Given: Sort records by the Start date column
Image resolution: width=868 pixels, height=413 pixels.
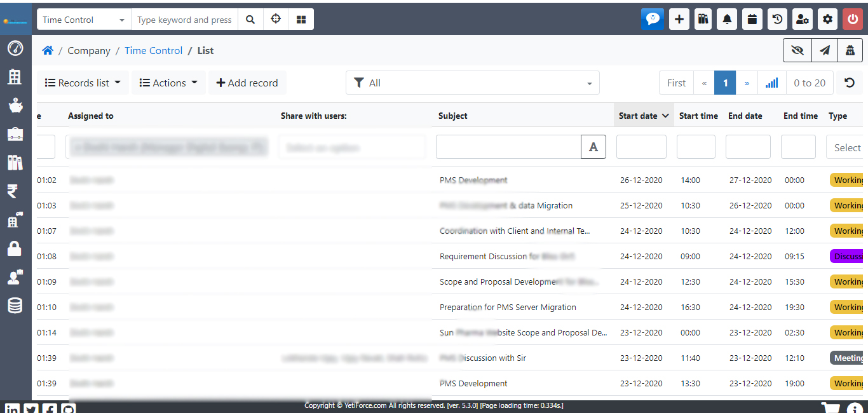Looking at the screenshot, I should coord(639,116).
